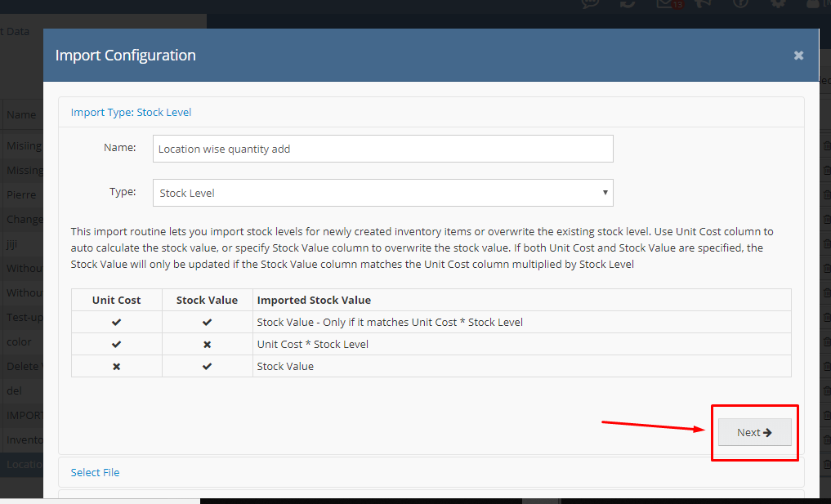Open the settings gear icon in top bar
Image resolution: width=831 pixels, height=504 pixels.
(777, 2)
